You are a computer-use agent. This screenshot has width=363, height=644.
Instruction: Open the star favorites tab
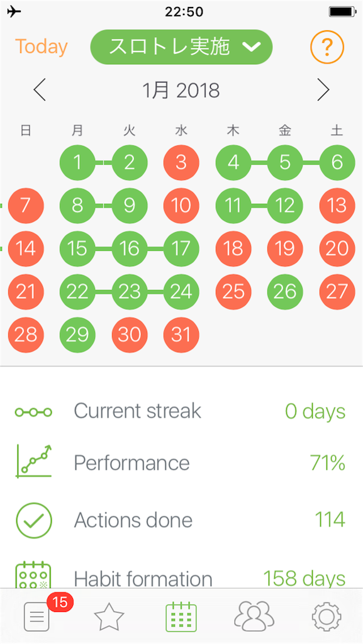tap(109, 617)
